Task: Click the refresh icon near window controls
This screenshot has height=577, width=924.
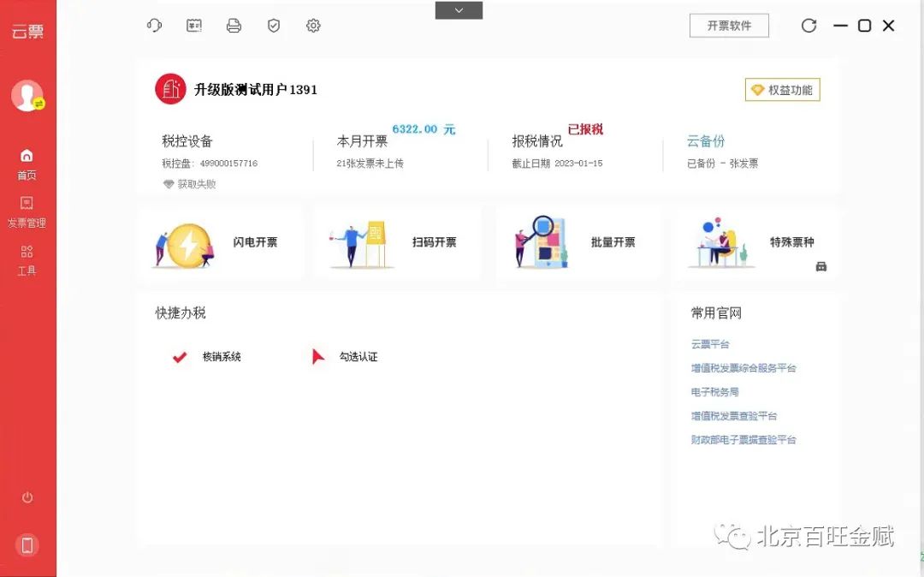Action: point(808,26)
